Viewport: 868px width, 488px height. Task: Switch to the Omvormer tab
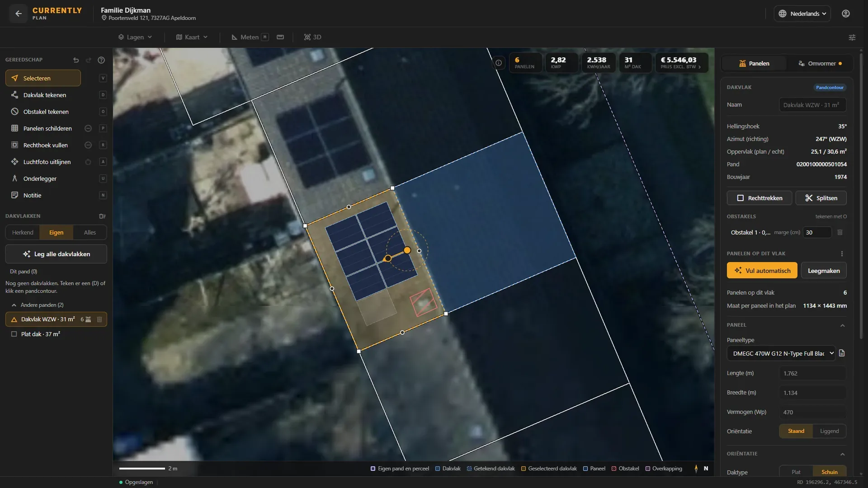[820, 63]
